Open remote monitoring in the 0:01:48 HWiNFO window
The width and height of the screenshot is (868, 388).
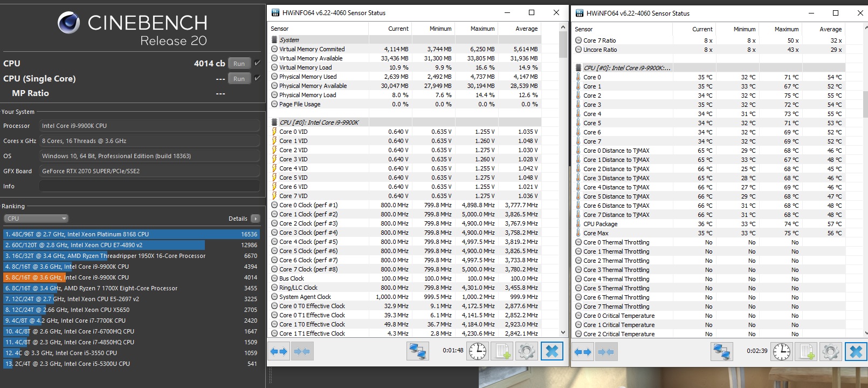click(x=417, y=351)
